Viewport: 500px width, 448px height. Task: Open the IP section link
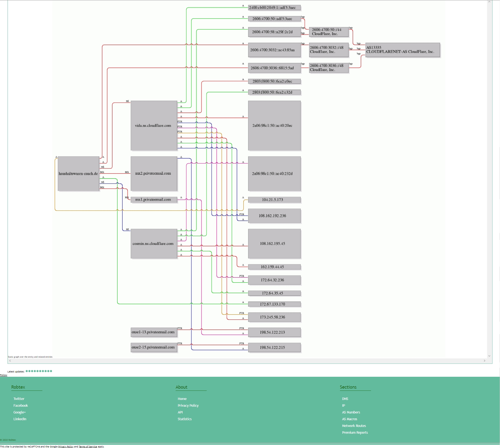(343, 405)
